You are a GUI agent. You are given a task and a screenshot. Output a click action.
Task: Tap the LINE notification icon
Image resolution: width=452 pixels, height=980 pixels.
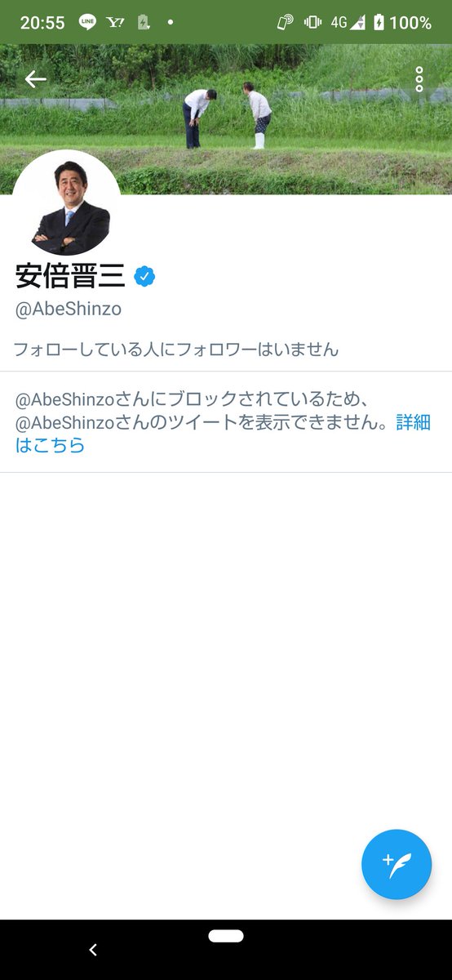click(x=87, y=23)
